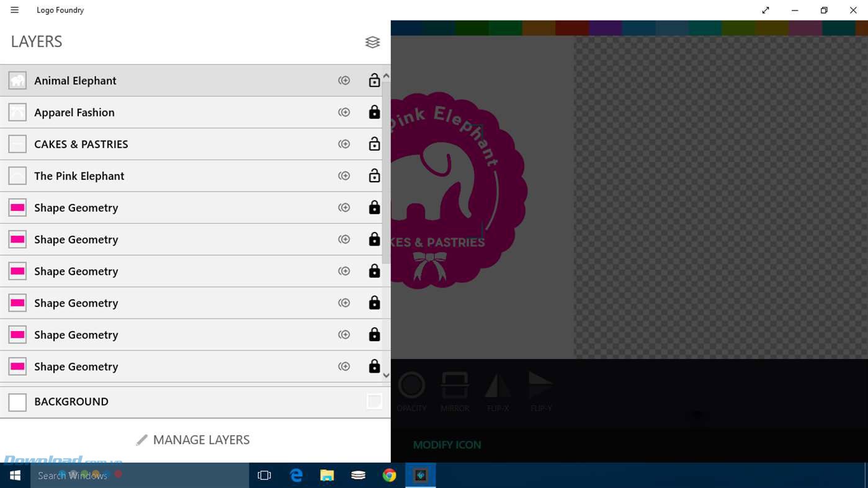Click the Opacity tool icon

[x=411, y=386]
